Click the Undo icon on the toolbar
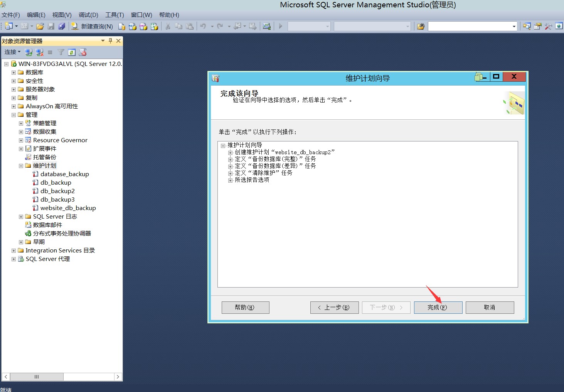The width and height of the screenshot is (564, 392). pyautogui.click(x=202, y=26)
